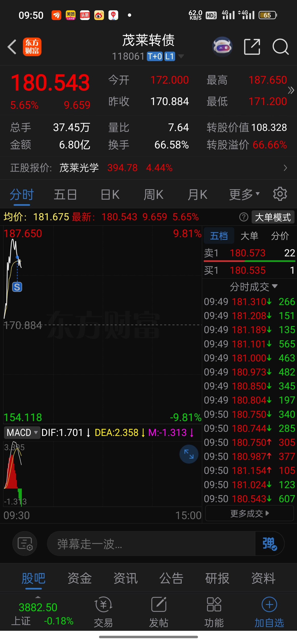Toggle 大单模式 button
This screenshot has width=297, height=644.
pos(273,217)
